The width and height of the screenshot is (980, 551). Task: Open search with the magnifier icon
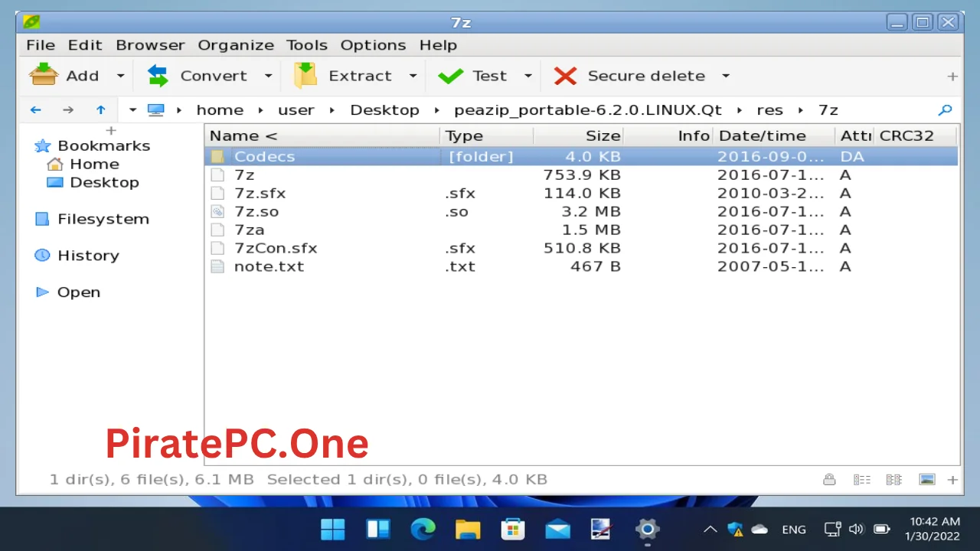946,110
